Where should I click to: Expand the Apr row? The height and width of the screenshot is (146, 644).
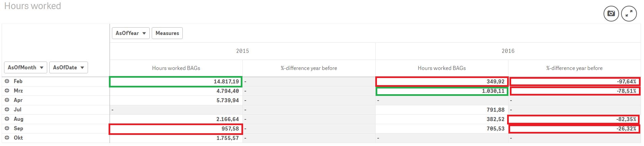click(7, 100)
